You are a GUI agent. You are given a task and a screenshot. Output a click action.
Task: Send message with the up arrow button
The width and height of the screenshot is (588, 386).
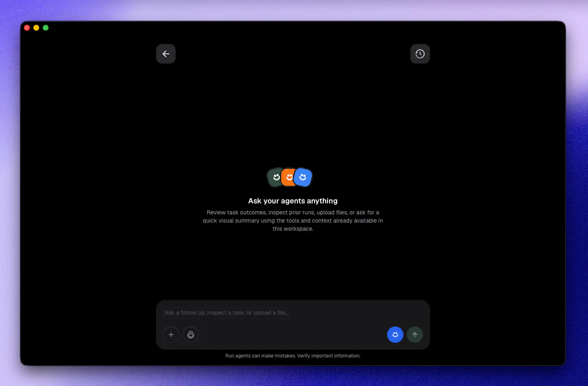(x=415, y=335)
